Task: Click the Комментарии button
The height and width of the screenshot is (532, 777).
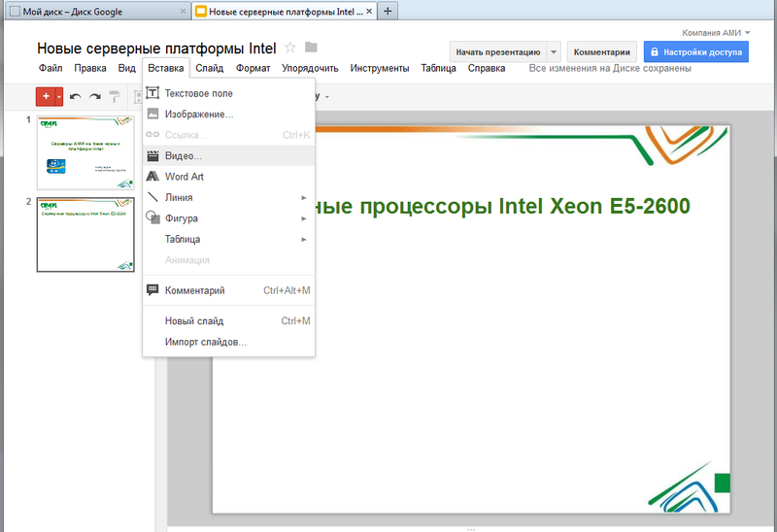Action: coord(602,52)
